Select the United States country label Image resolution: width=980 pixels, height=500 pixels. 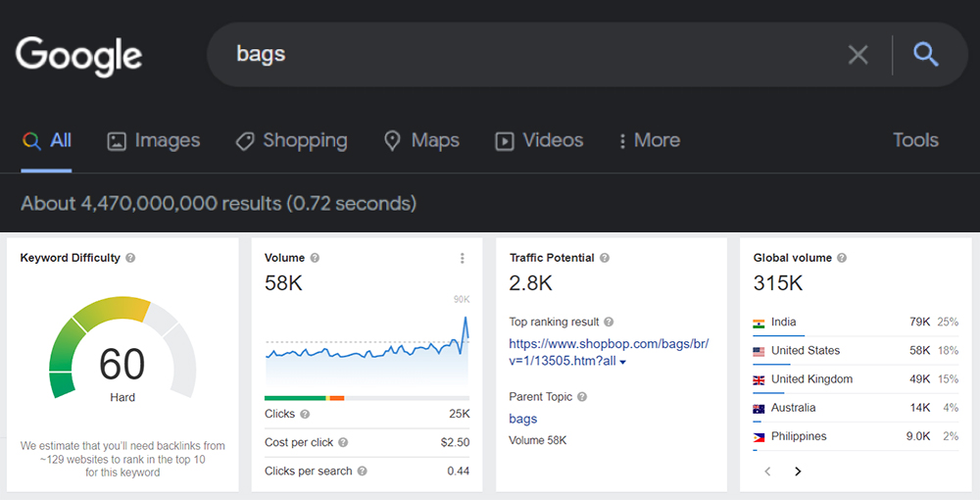tap(805, 351)
